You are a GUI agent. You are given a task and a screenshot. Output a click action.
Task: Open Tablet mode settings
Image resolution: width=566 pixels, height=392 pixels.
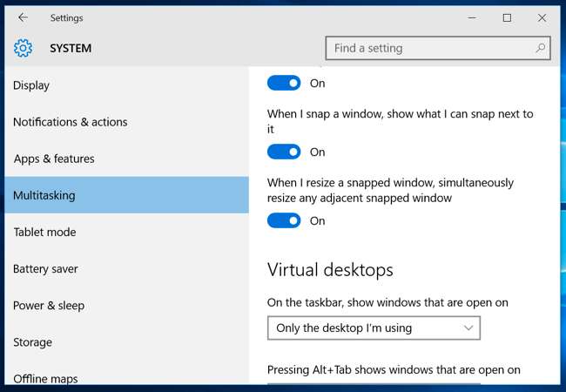point(44,233)
